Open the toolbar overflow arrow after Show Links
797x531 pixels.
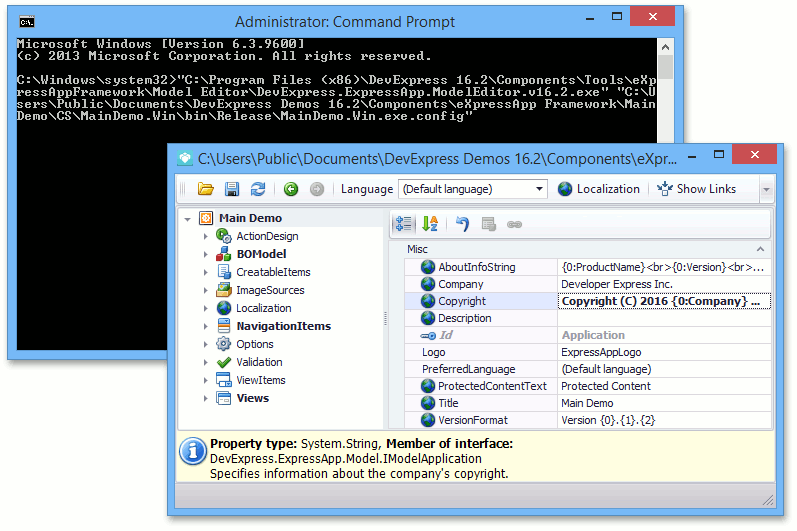(x=766, y=190)
